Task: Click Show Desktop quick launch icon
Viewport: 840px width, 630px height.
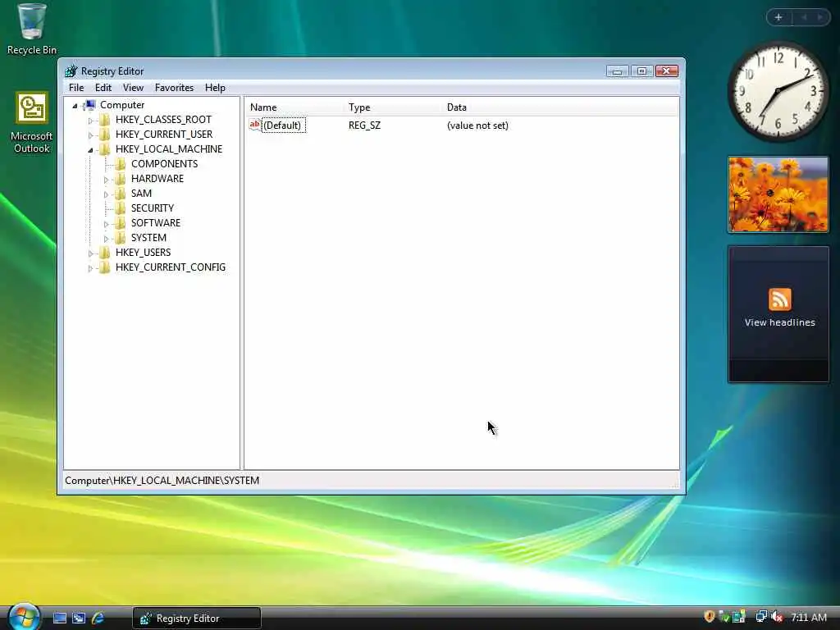Action: click(60, 619)
